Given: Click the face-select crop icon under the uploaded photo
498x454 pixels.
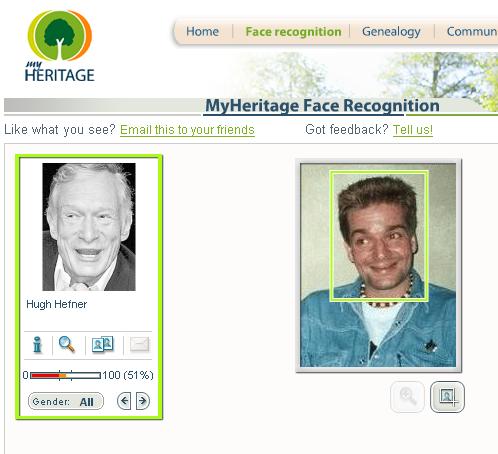Looking at the screenshot, I should coord(447,397).
